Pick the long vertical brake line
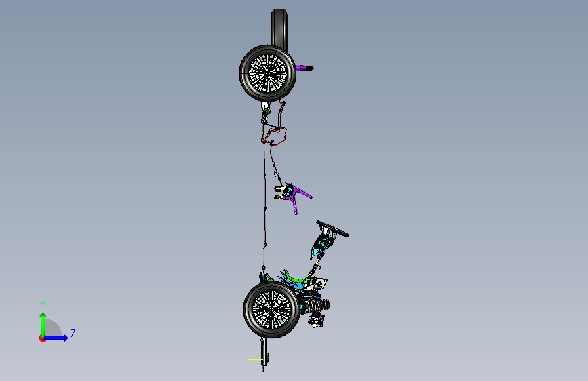The width and height of the screenshot is (588, 381). [264, 205]
